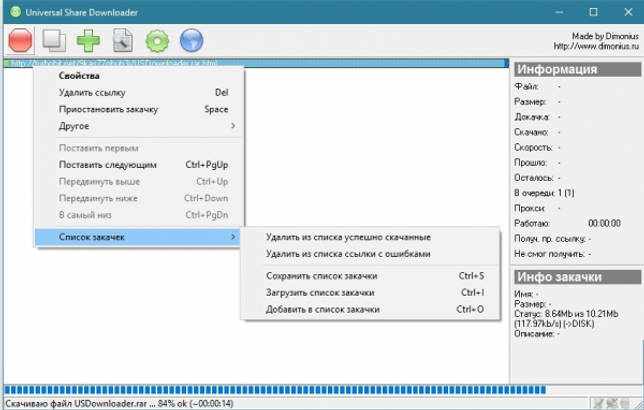Click the status bar icons at bottom right
Screen dimensions: 644x410
tap(611, 404)
